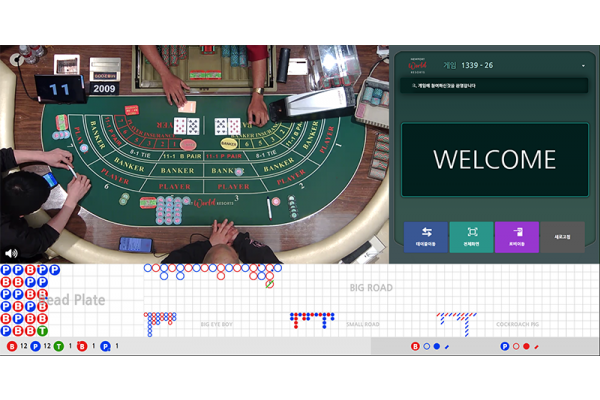Viewport: 600px width, 400px height.
Task: Click the Banker pair count icon
Action: point(82,346)
